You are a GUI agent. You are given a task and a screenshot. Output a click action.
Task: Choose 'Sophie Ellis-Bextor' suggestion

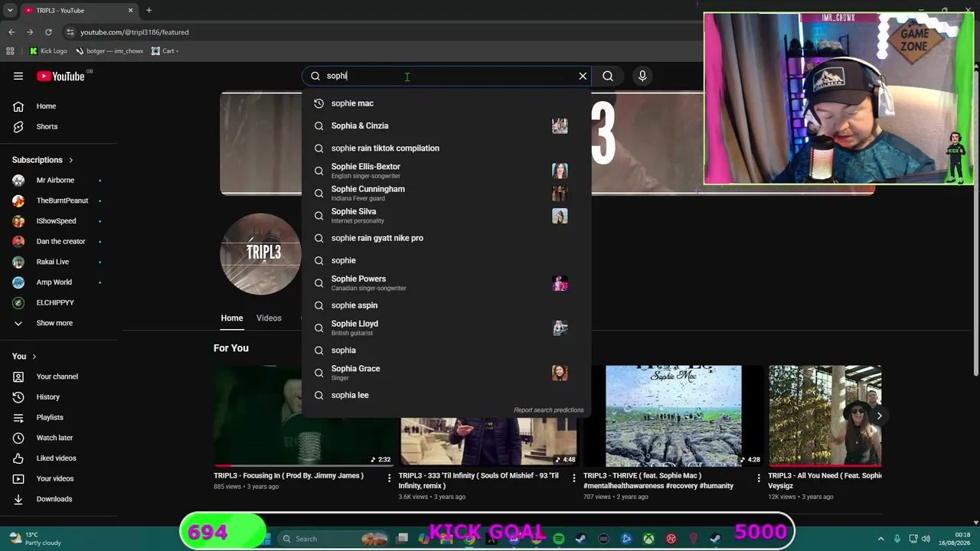(446, 171)
